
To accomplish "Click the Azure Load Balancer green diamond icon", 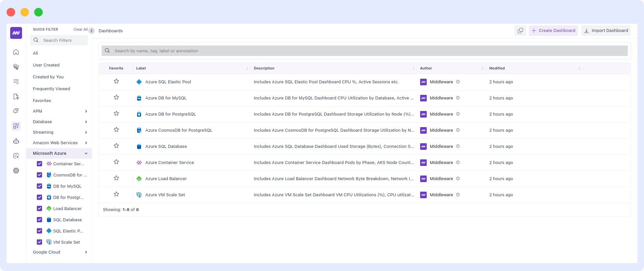I will [x=139, y=179].
